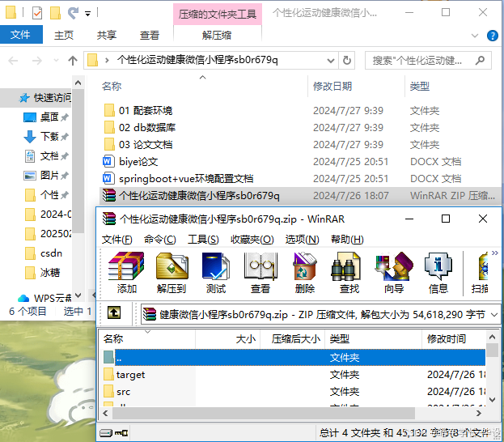Viewport: 504px width, 442px height.
Task: Click the WinRAR ZIP file icon for 个性化运动健康微信小程序sb0r679q
Action: point(109,195)
